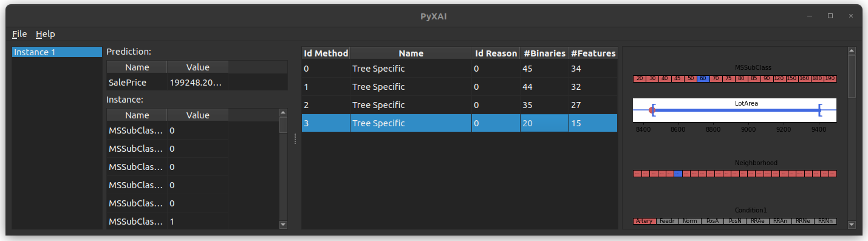
Task: Click the SalePrice name cell
Action: (137, 82)
